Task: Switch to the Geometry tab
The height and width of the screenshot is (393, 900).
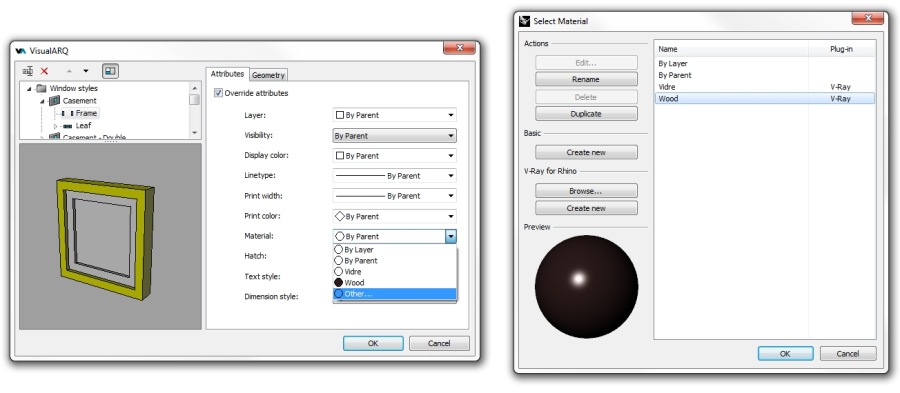Action: (268, 75)
